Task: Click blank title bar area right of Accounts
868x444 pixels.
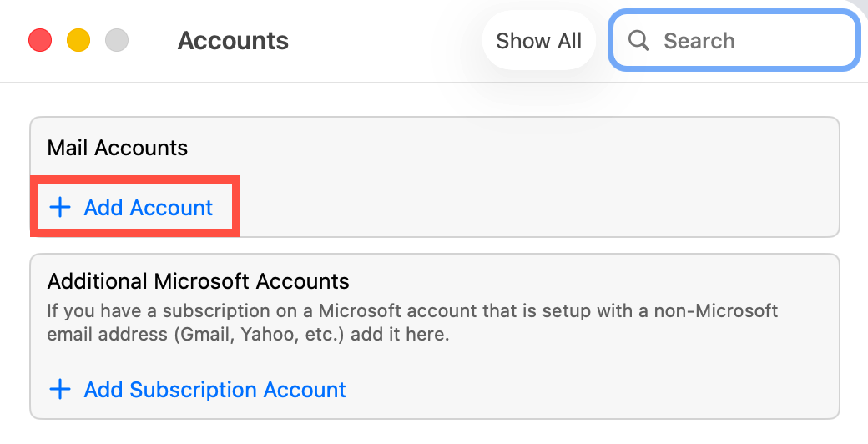Action: tap(384, 41)
